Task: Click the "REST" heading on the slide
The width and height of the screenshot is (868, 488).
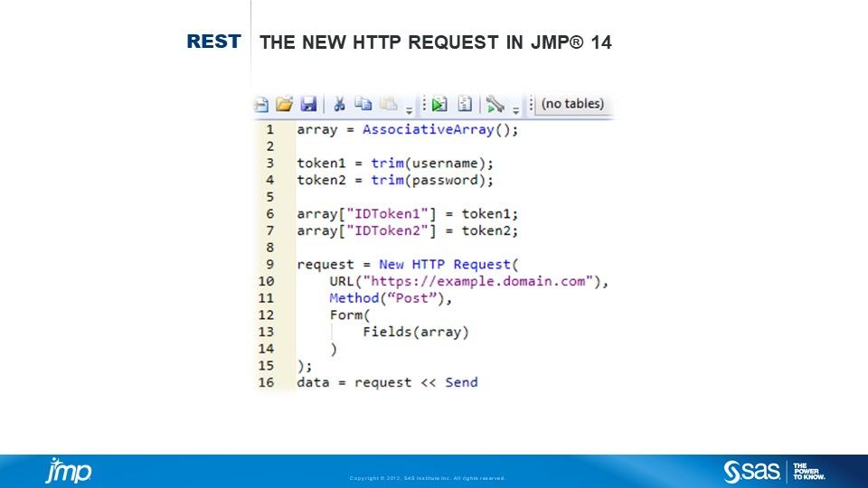Action: (x=213, y=42)
